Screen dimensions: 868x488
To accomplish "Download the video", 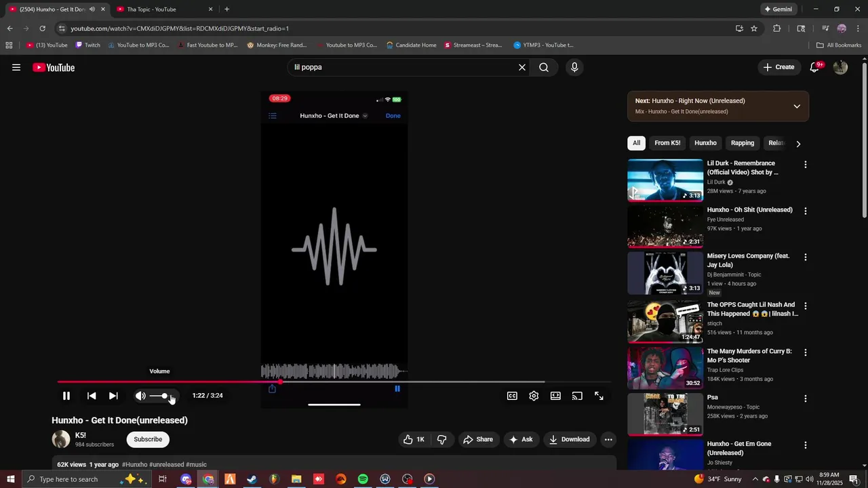I will click(x=570, y=439).
